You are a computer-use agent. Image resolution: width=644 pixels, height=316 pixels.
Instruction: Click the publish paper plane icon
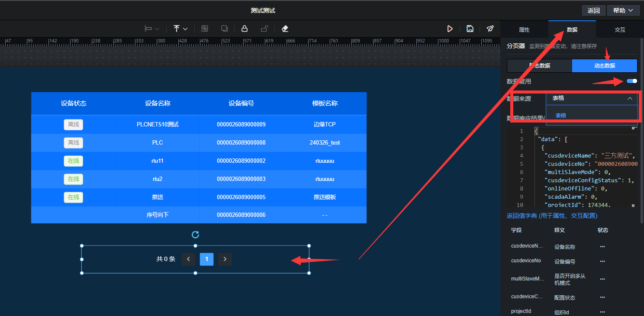(490, 29)
